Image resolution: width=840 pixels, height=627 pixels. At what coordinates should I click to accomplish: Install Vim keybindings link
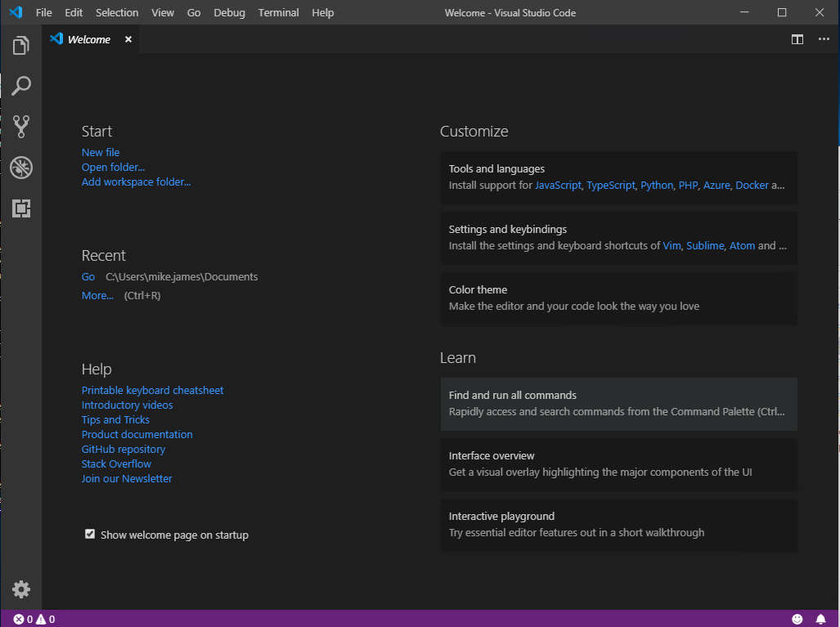pyautogui.click(x=672, y=246)
